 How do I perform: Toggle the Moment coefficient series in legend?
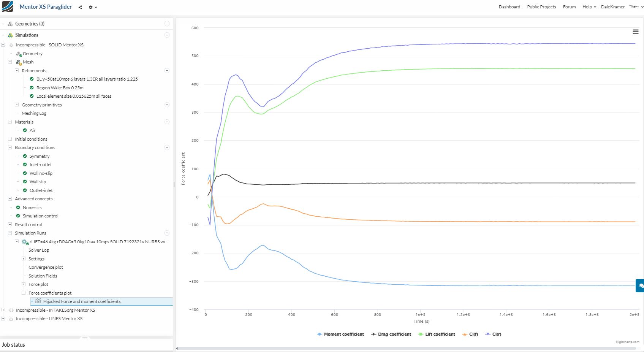340,334
